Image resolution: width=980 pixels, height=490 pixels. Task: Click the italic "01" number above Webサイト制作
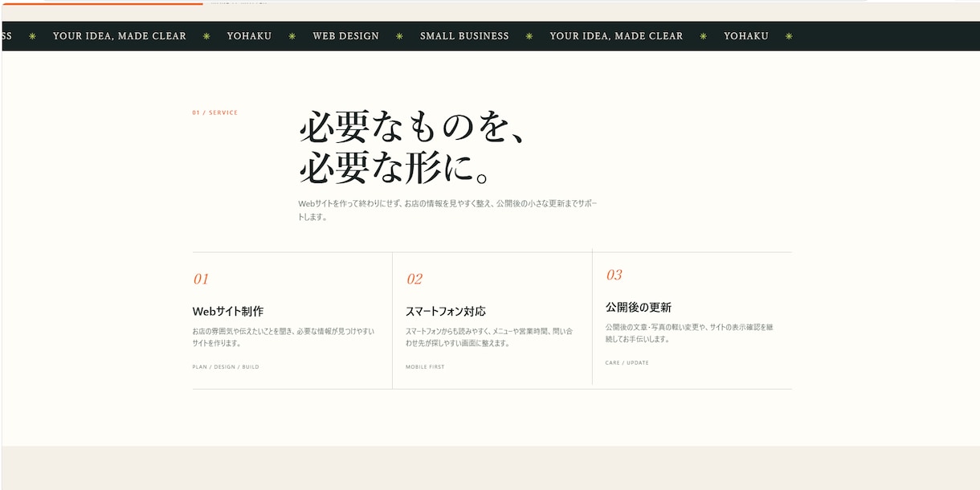coord(201,279)
